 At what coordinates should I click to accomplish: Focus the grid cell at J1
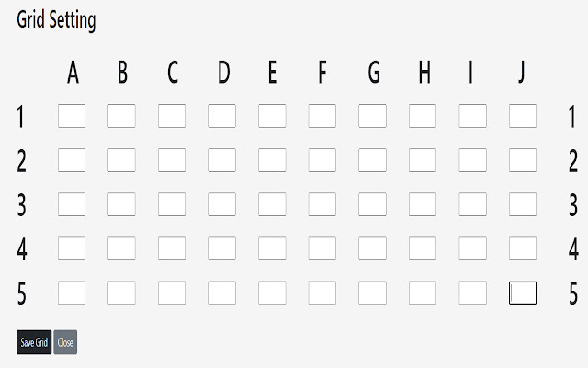(523, 116)
